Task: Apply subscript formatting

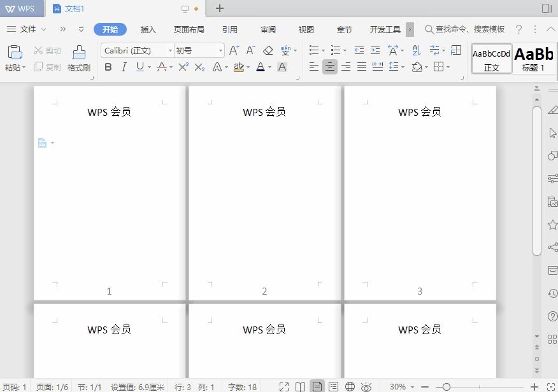Action: pyautogui.click(x=198, y=67)
